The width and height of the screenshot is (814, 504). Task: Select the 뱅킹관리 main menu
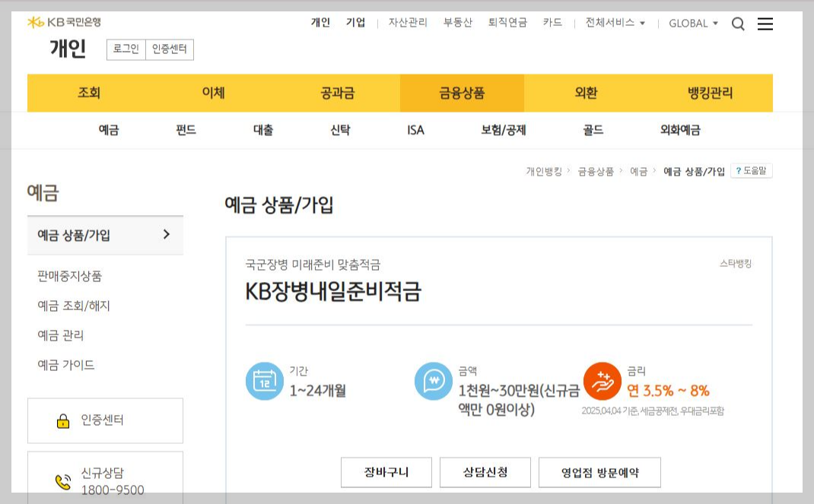click(711, 93)
